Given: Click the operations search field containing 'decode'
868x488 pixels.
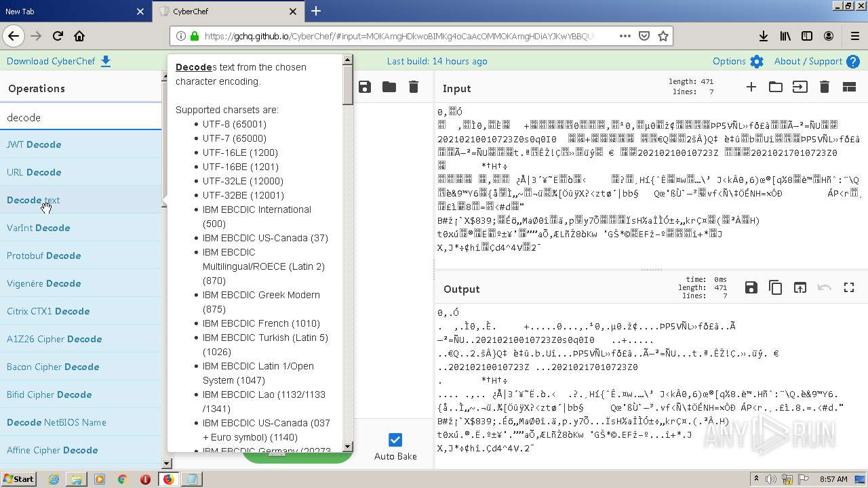Looking at the screenshot, I should (x=81, y=117).
